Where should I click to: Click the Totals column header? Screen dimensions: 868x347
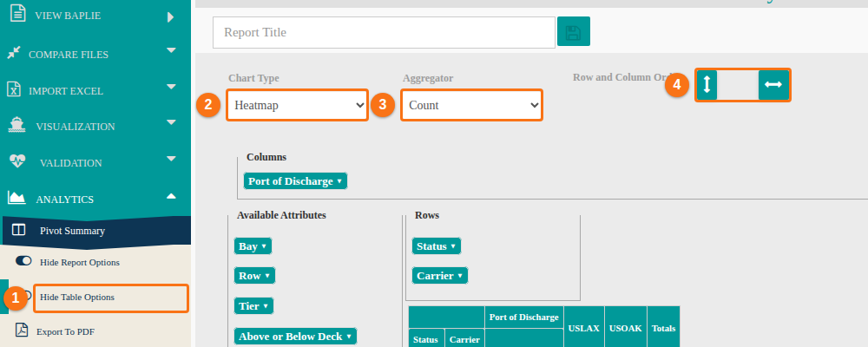(663, 328)
